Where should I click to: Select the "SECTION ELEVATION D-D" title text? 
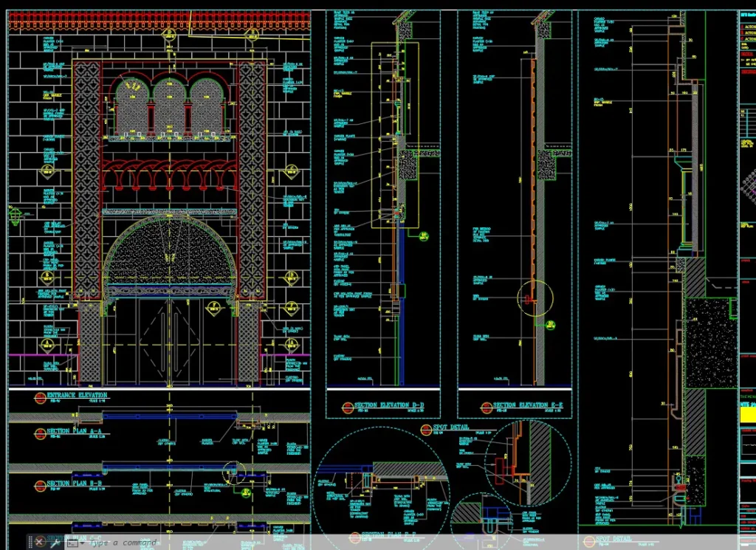[389, 405]
